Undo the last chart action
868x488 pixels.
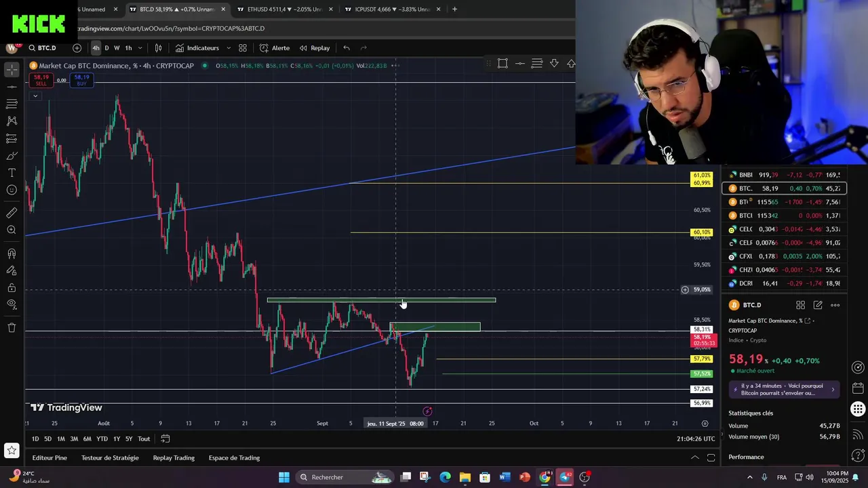[347, 48]
